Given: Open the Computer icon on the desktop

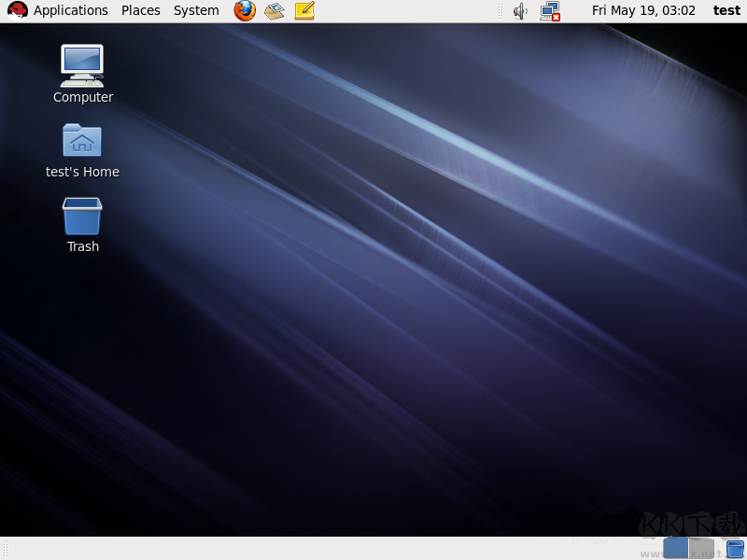Looking at the screenshot, I should 82,65.
